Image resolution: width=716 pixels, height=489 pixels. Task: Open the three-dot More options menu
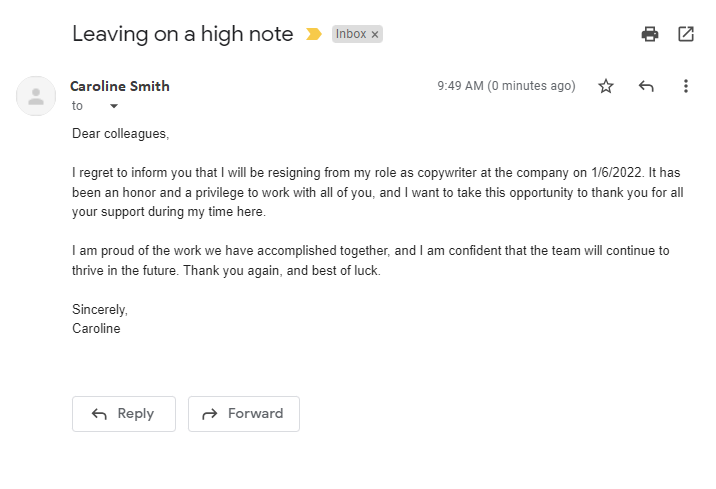tap(686, 87)
